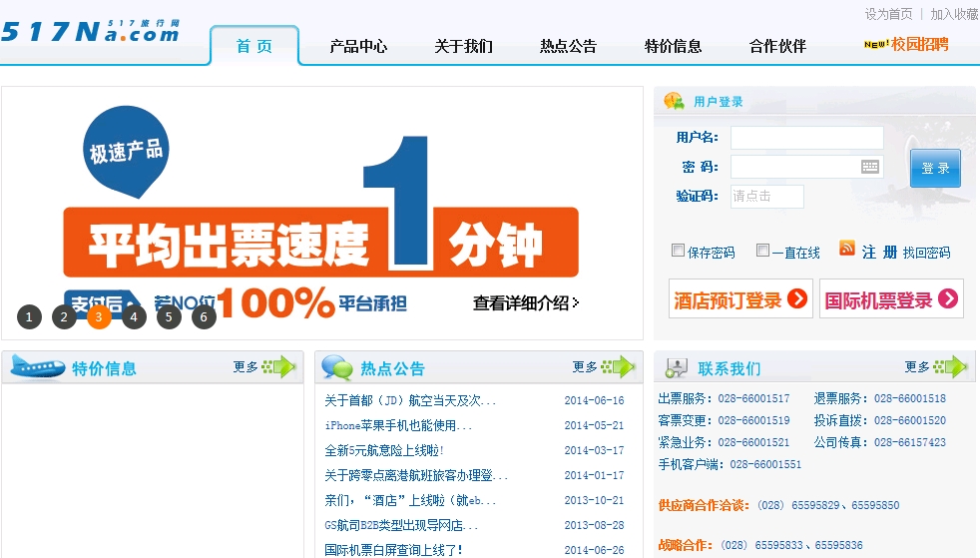Open announcement 关于首都（JD）航空当天及次...
980x558 pixels.
point(410,400)
